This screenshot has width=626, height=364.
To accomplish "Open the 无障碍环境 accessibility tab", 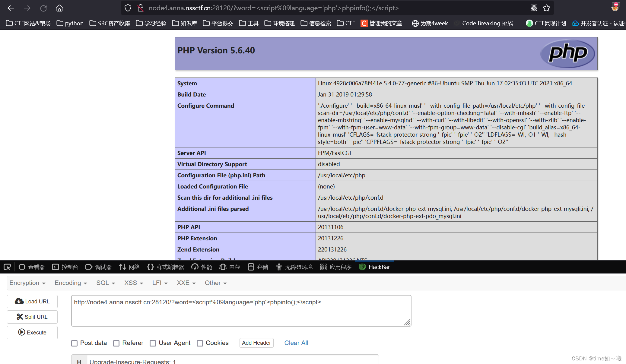I will click(x=294, y=267).
